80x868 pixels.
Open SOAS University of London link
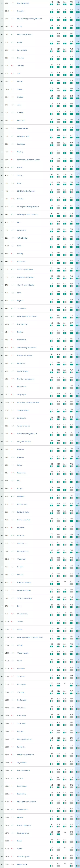(26, 191)
